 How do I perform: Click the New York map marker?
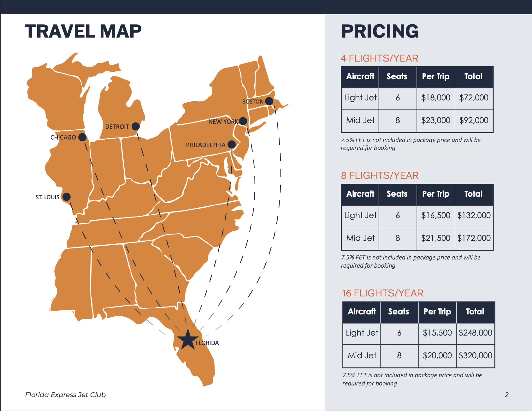[243, 121]
